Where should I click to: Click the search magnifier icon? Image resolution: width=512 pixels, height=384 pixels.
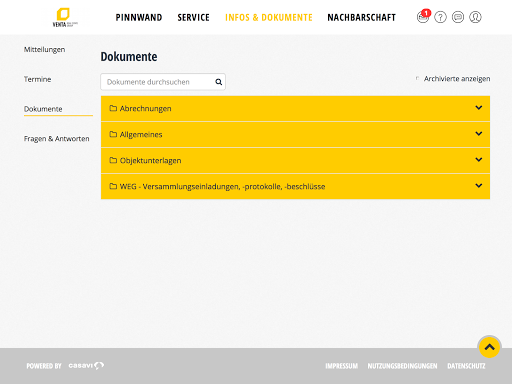coord(219,82)
